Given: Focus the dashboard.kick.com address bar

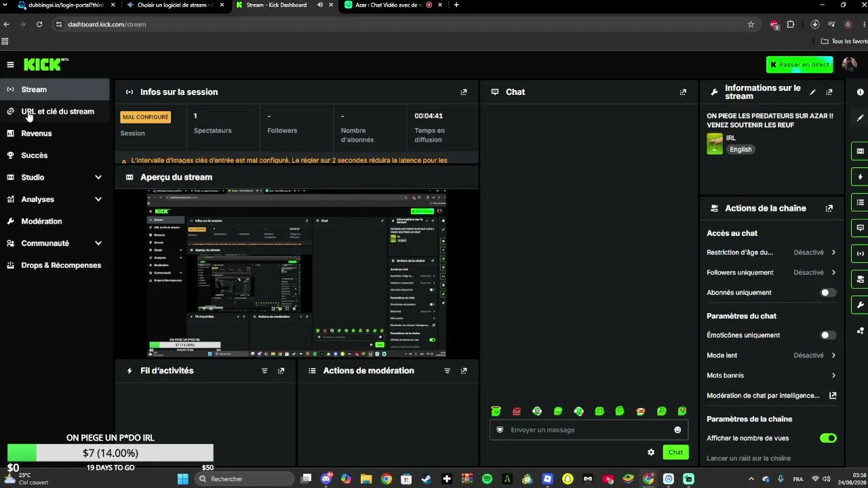Looking at the screenshot, I should coord(407,24).
